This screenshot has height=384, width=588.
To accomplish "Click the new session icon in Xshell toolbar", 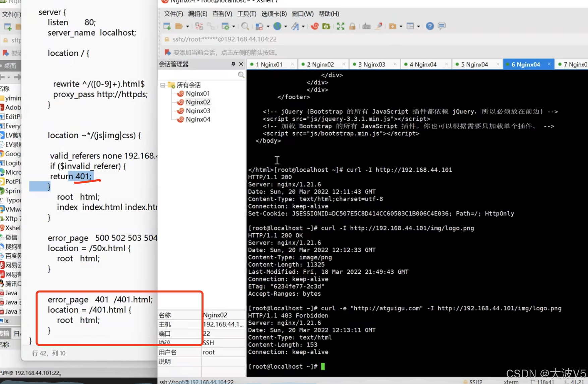I will (167, 26).
